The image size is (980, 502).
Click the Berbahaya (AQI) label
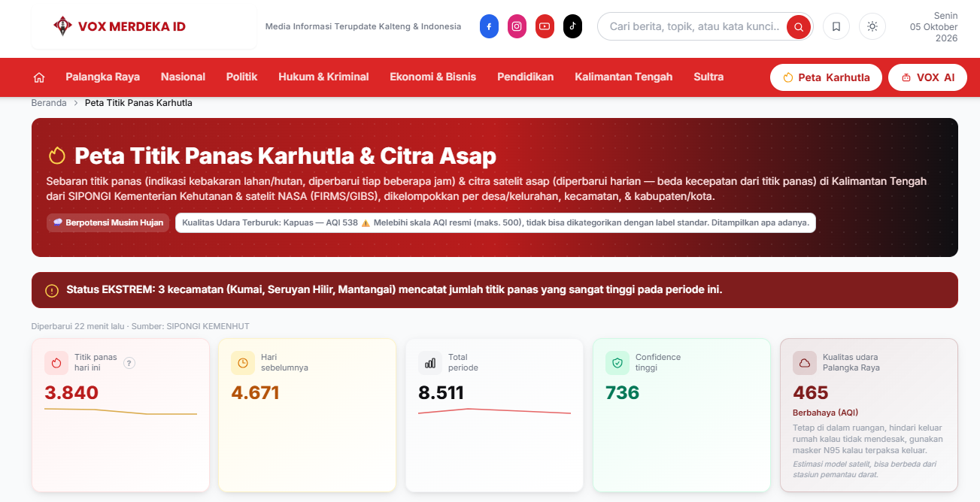tap(825, 413)
